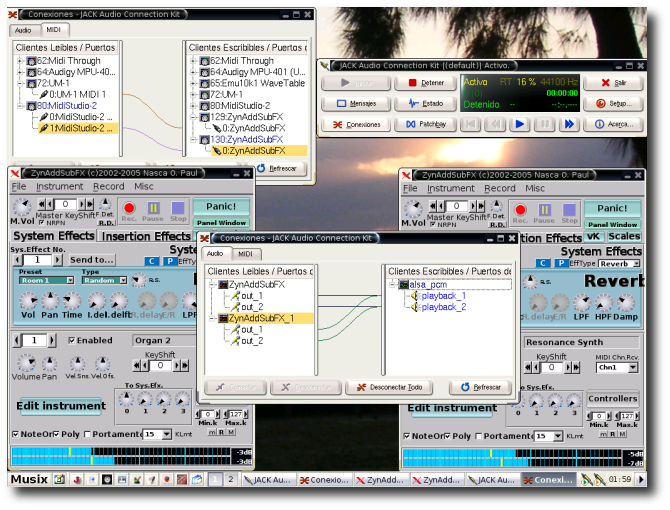Switch to MIDI tab in center Conexiones
Viewport: 670px width, 510px height.
click(x=245, y=254)
